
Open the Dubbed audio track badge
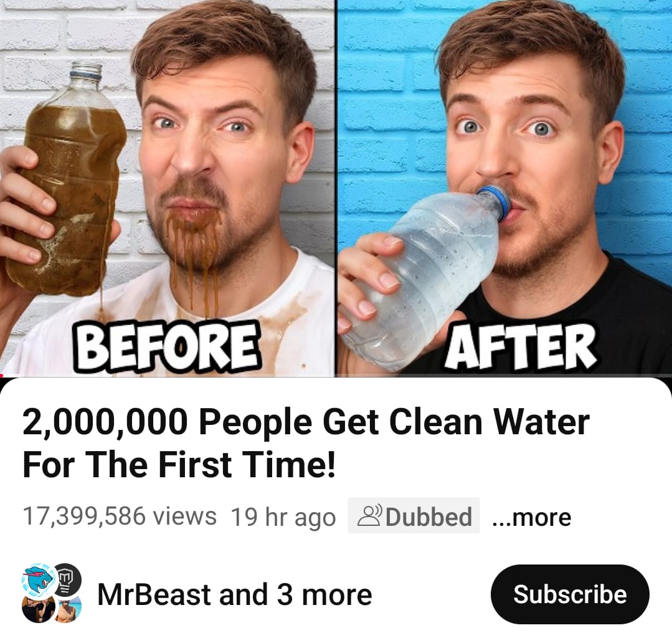tap(414, 516)
